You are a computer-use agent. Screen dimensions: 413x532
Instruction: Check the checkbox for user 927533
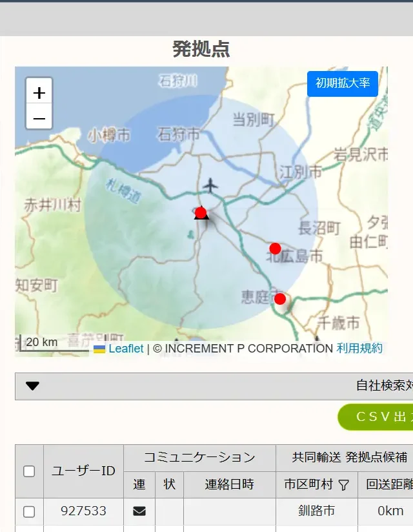coord(29,511)
